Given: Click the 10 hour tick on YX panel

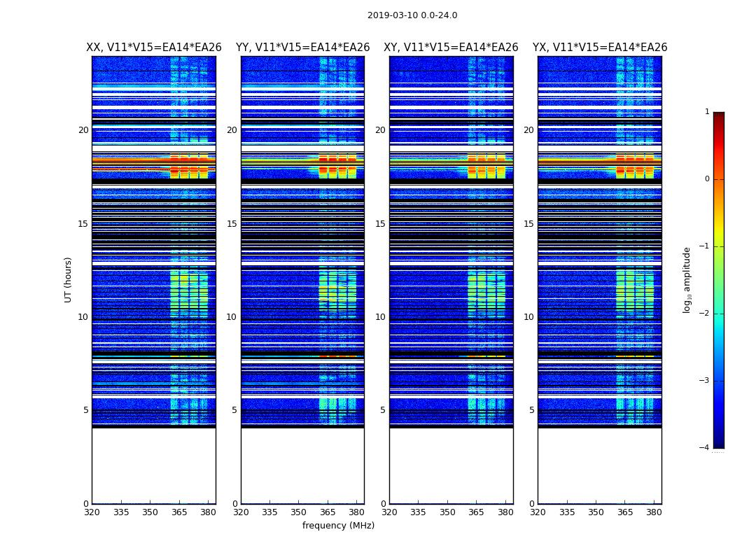Looking at the screenshot, I should point(528,317).
